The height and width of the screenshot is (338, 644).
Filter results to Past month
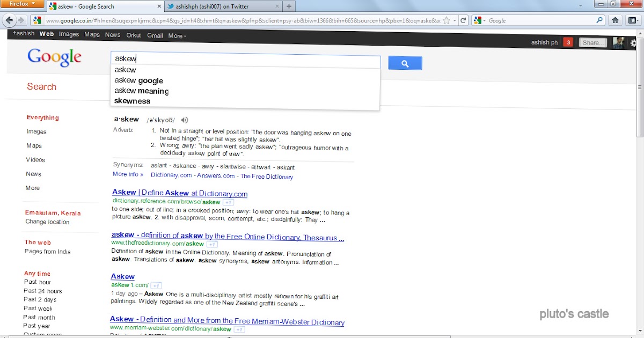[x=39, y=317]
